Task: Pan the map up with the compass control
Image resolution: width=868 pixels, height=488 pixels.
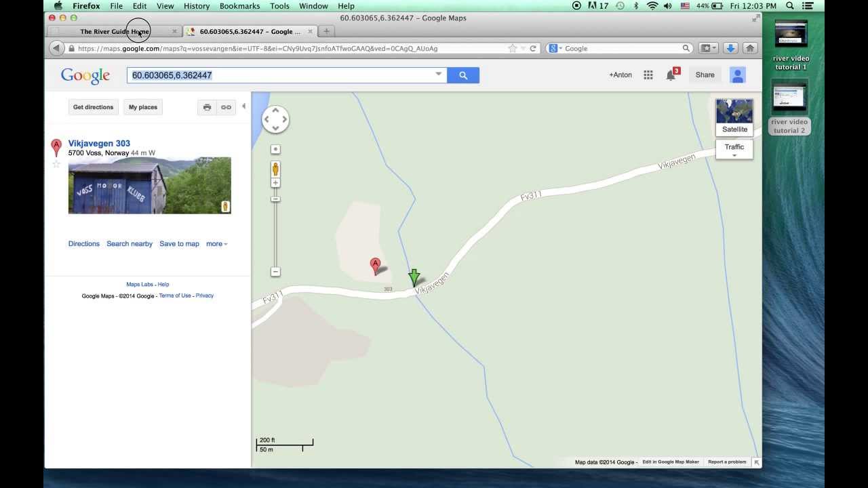Action: pos(275,110)
